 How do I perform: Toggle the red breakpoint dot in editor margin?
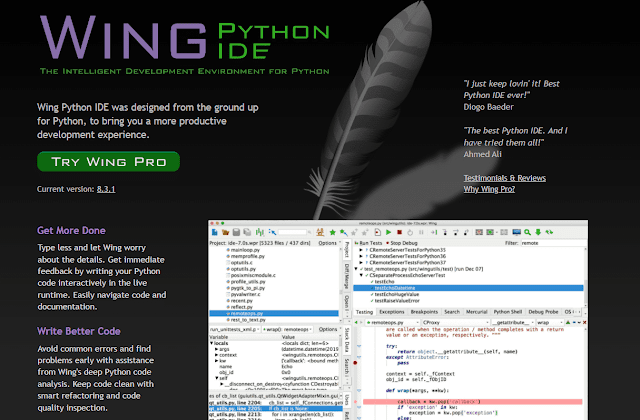(x=355, y=363)
